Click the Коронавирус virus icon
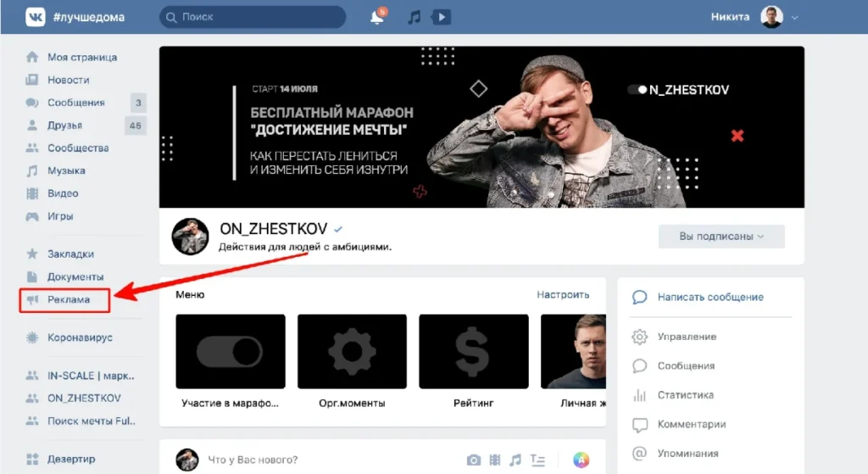This screenshot has height=474, width=868. pyautogui.click(x=32, y=337)
